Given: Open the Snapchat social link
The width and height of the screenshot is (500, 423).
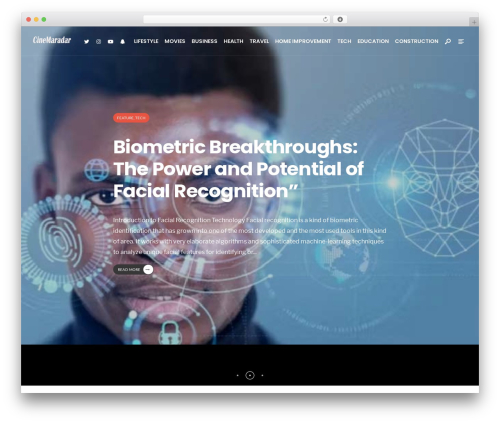Looking at the screenshot, I should click(123, 42).
